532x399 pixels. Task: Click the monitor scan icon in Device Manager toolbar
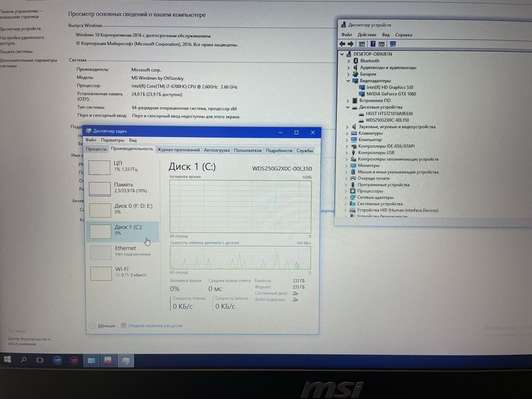pyautogui.click(x=393, y=44)
